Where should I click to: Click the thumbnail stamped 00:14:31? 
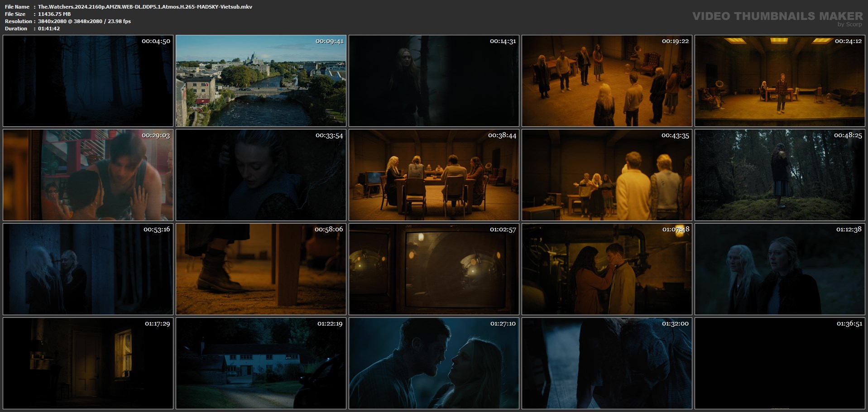click(x=434, y=81)
